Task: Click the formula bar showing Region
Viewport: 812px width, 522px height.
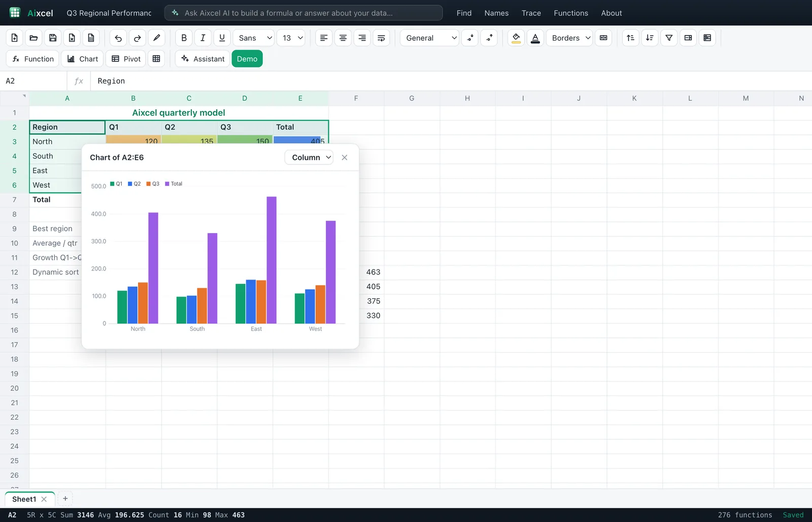Action: [451, 81]
